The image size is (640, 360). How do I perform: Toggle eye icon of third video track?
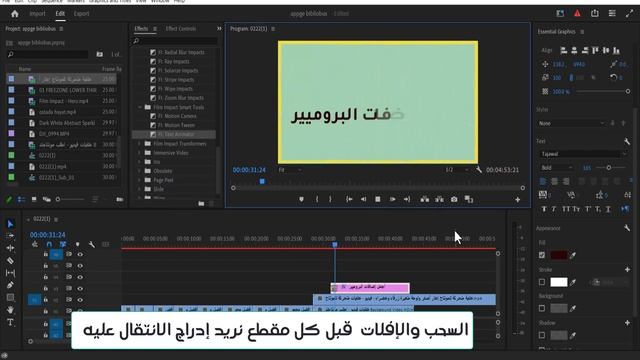[80, 277]
